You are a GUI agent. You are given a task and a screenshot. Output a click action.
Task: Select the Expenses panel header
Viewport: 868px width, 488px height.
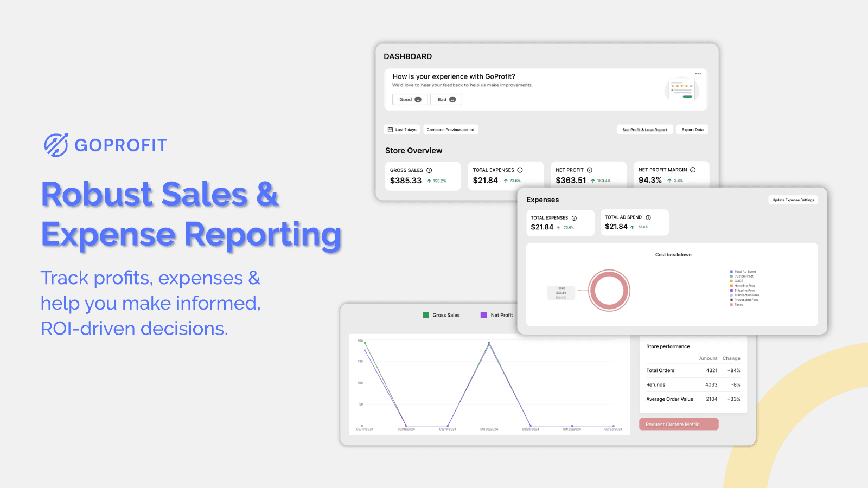pos(542,200)
